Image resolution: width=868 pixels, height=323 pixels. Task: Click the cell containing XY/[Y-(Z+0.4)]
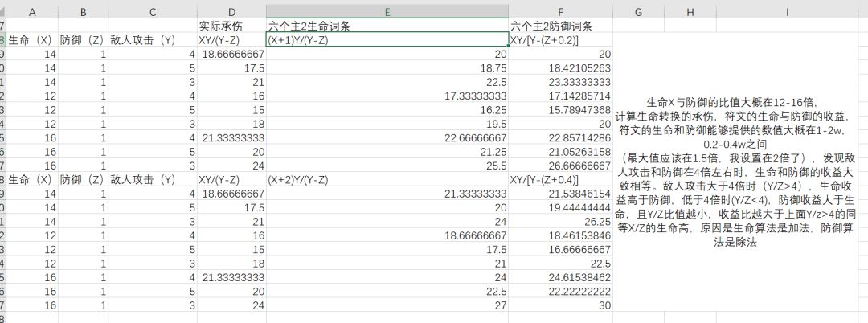[560, 180]
